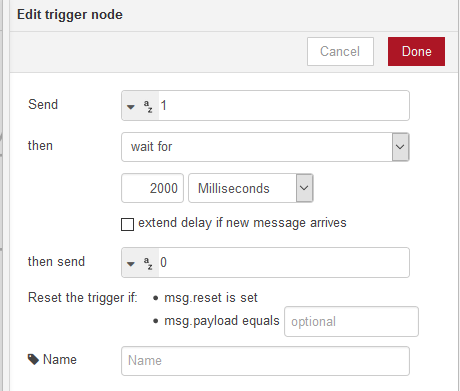Click the a-z string icon in Send field
Screen dimensions: 460x391
[148, 106]
